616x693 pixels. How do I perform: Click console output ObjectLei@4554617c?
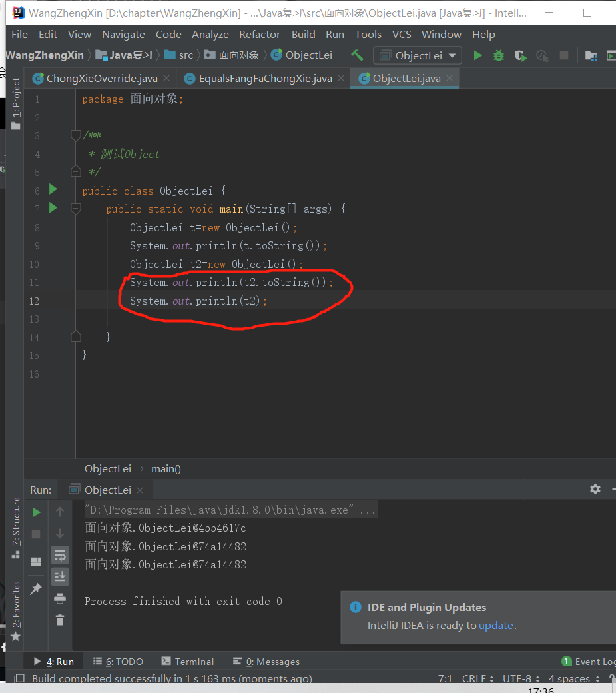tap(165, 528)
